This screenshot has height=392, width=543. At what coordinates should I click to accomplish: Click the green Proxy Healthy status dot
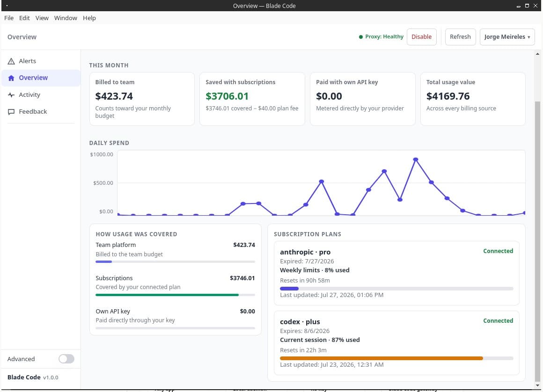click(361, 36)
